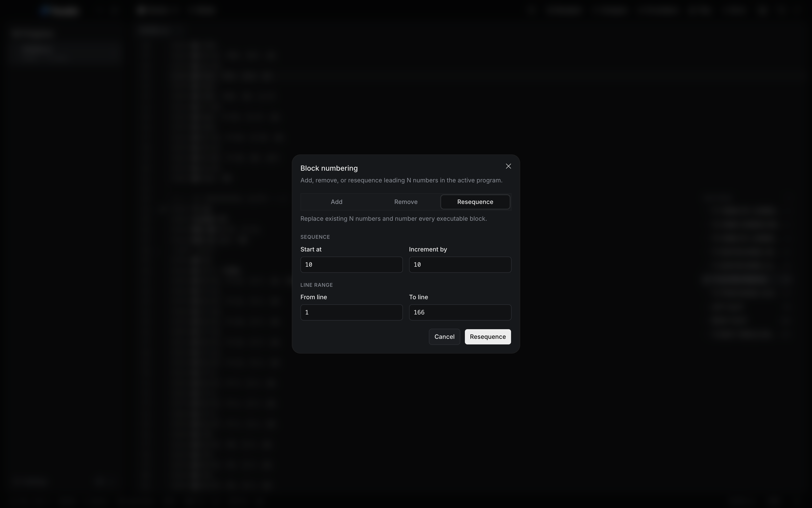Click the Start at input field
812x508 pixels.
[x=351, y=265]
